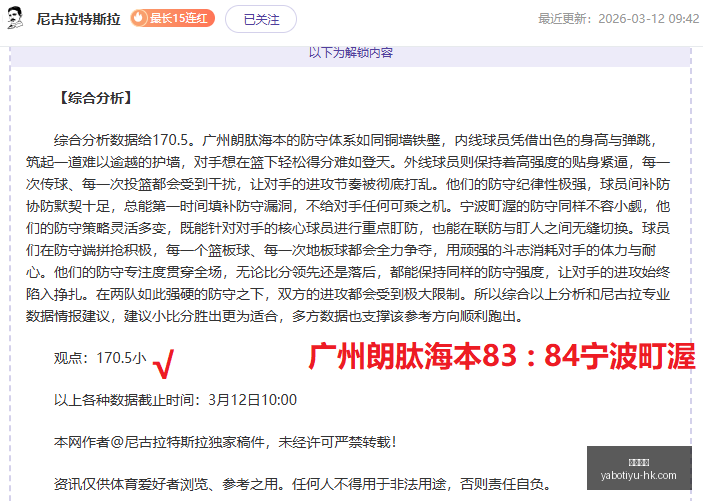Viewport: 703px width, 501px height.
Task: Open the author avatar of 尼古拉特斯拉
Action: click(x=16, y=18)
